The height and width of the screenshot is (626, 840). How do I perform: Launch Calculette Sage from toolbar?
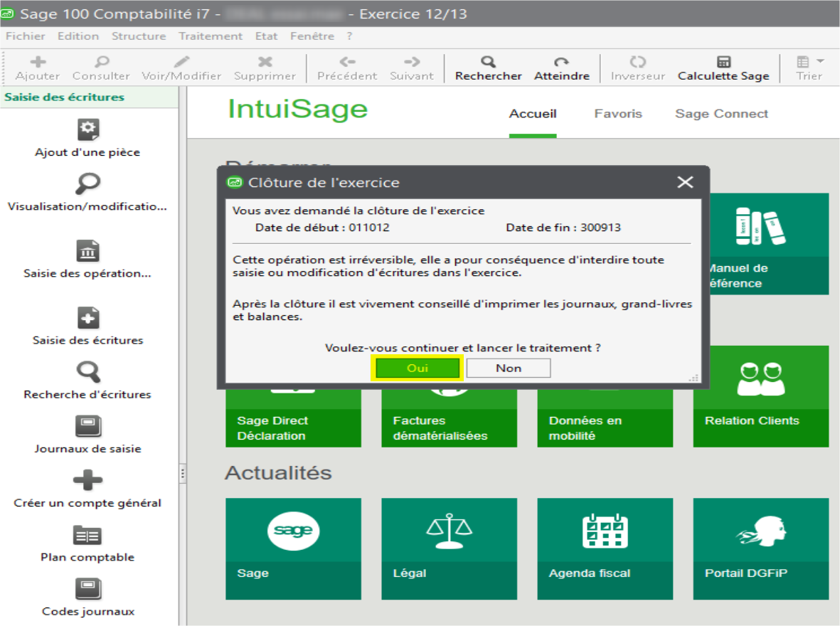click(723, 68)
